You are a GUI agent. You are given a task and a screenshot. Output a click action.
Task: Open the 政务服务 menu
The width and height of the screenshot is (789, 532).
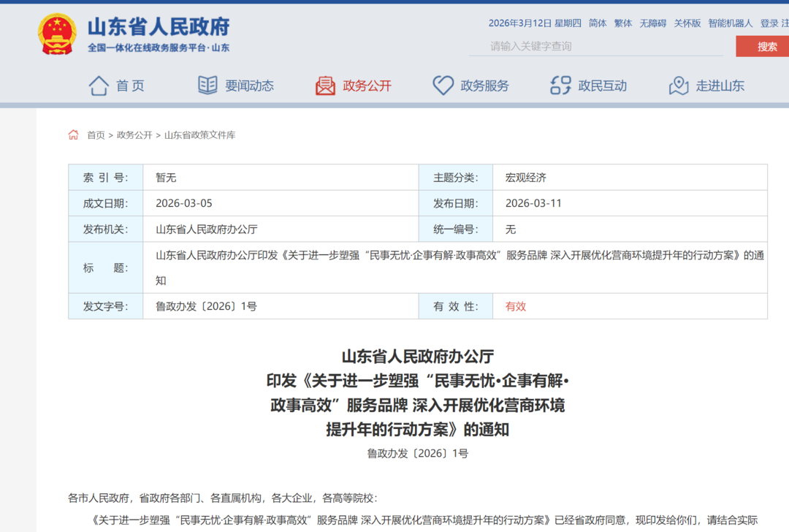point(484,85)
